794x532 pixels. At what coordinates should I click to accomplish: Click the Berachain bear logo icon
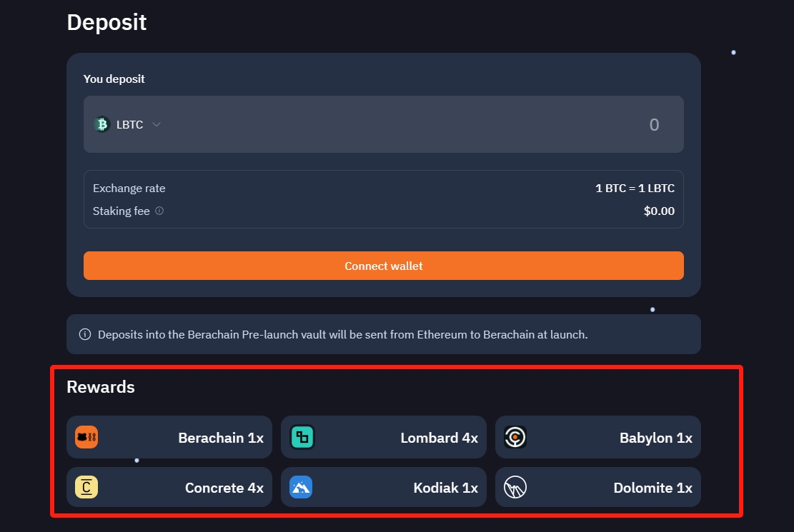coord(86,437)
